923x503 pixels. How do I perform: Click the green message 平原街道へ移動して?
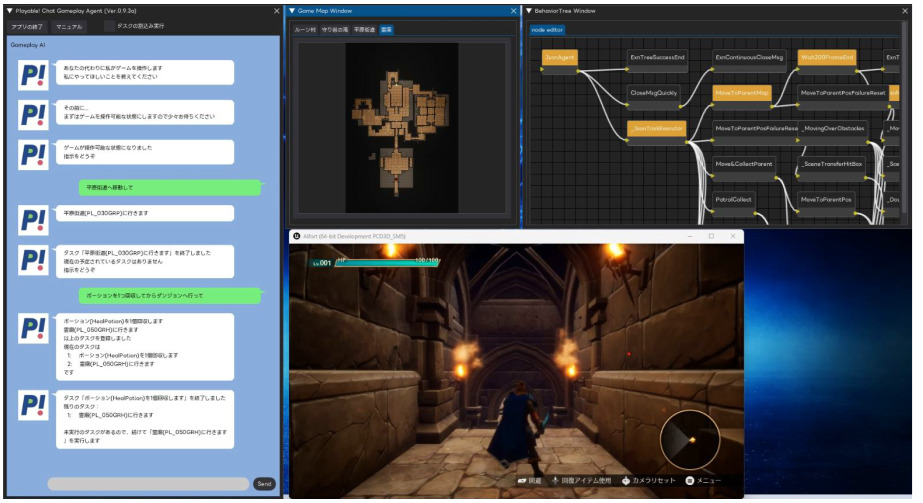pyautogui.click(x=170, y=187)
